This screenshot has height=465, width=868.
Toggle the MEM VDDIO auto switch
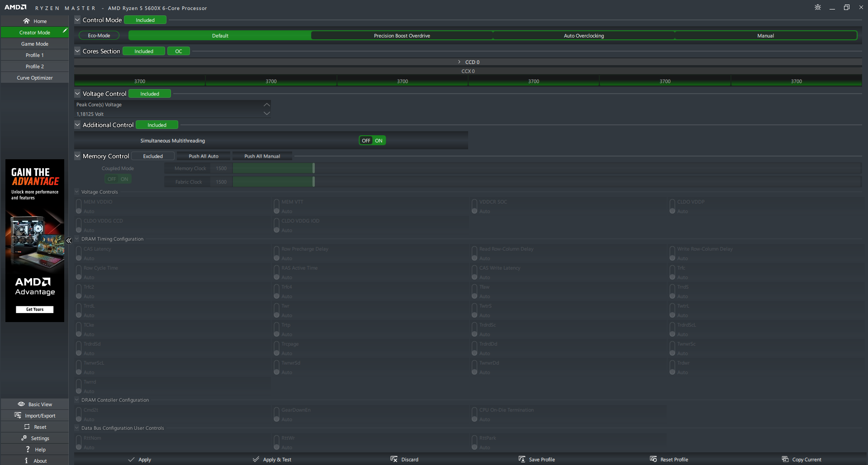(x=79, y=206)
